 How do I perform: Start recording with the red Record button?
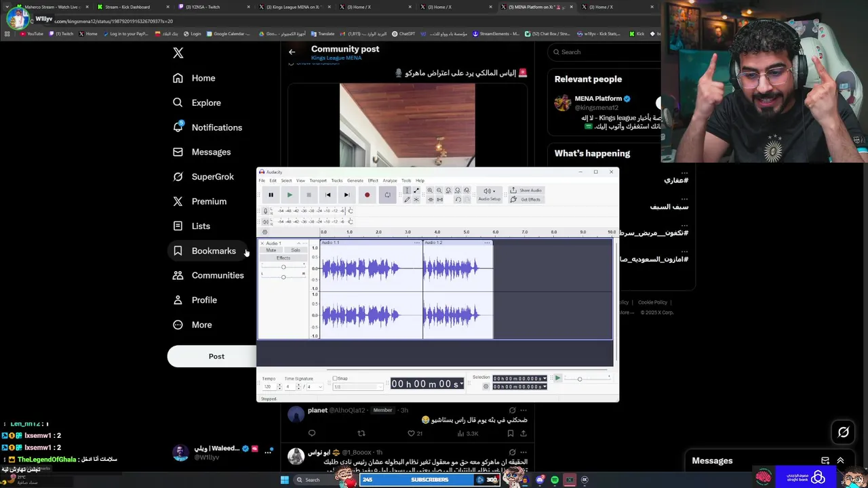(x=367, y=195)
